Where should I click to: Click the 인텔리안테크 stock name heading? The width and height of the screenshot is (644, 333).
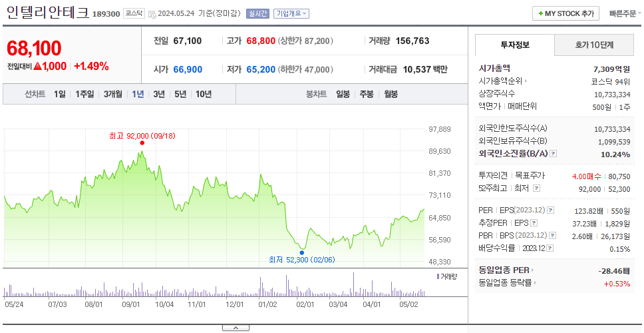(x=48, y=13)
